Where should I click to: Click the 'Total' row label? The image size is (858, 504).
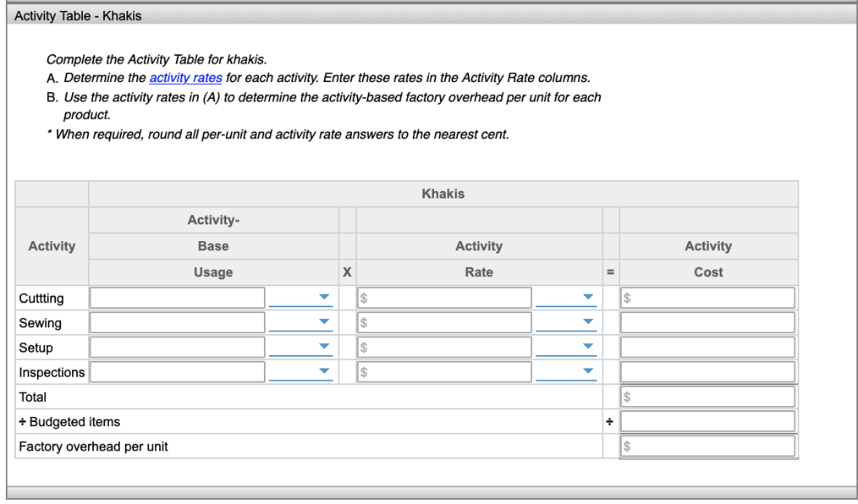pyautogui.click(x=33, y=397)
